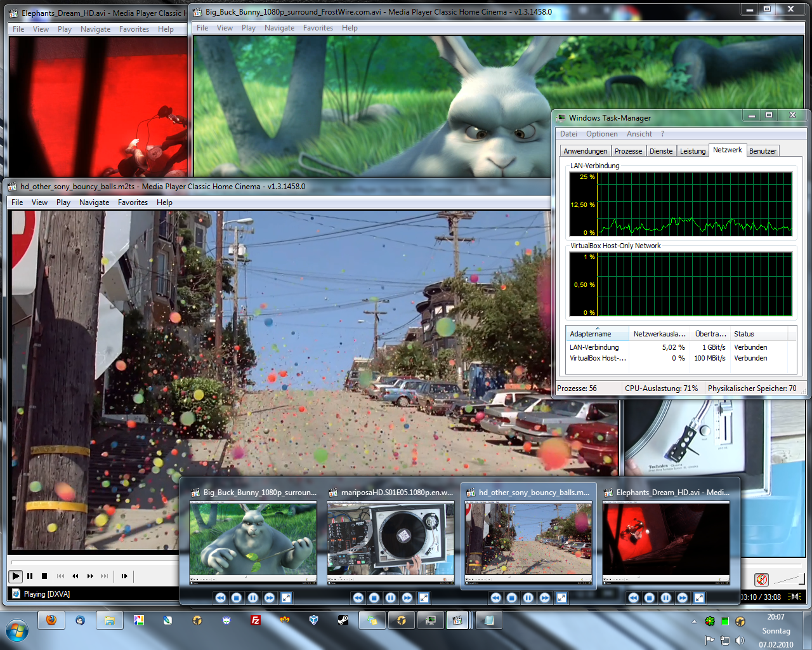
Task: Launch FileZilla from the taskbar
Action: coord(256,620)
